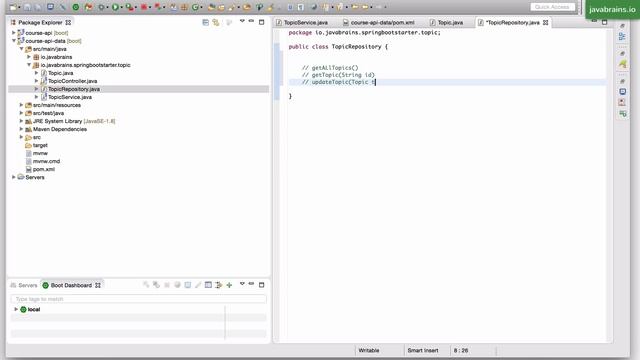Open Boot Dashboard view menu triangle
The width and height of the screenshot is (640, 360).
tap(242, 284)
